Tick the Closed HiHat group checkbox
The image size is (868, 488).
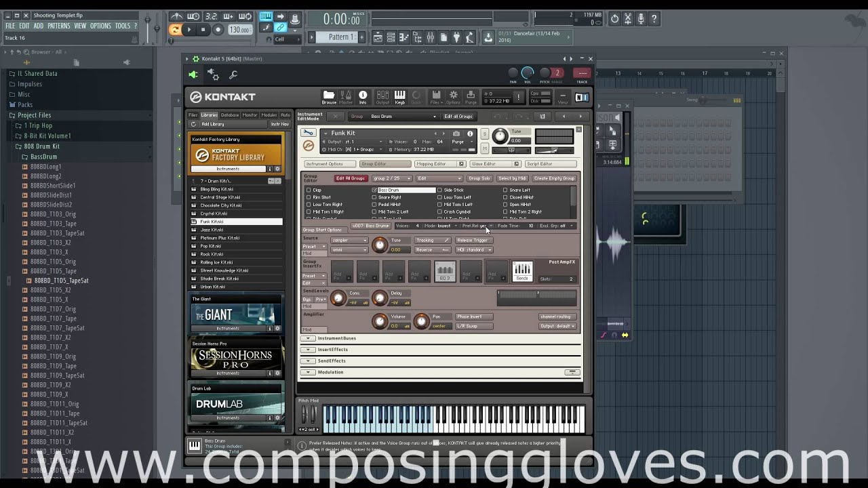(505, 197)
